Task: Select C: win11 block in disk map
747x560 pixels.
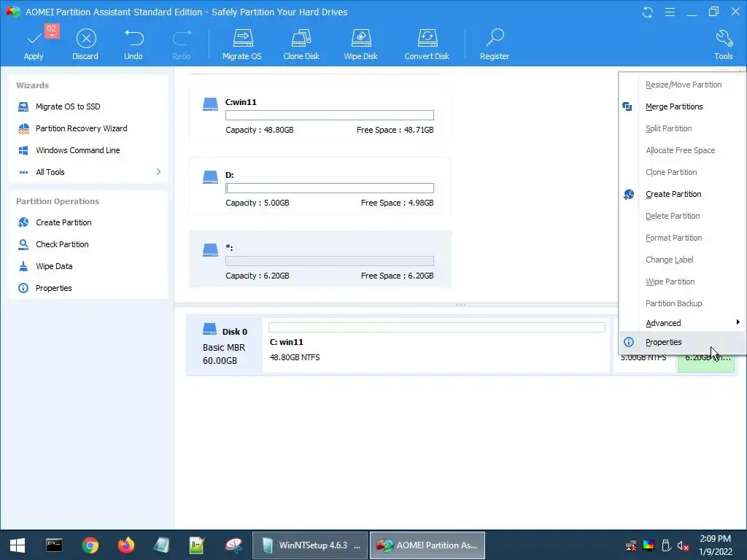Action: (436, 345)
